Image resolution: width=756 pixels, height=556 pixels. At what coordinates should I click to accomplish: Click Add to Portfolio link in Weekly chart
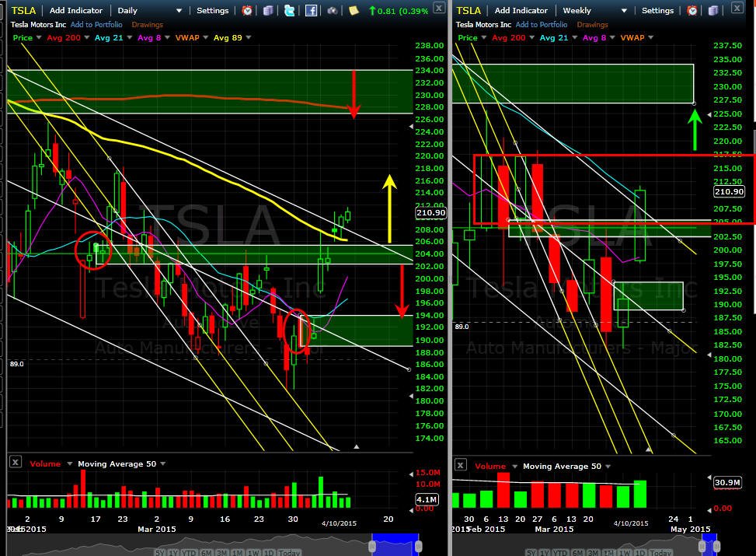click(542, 24)
